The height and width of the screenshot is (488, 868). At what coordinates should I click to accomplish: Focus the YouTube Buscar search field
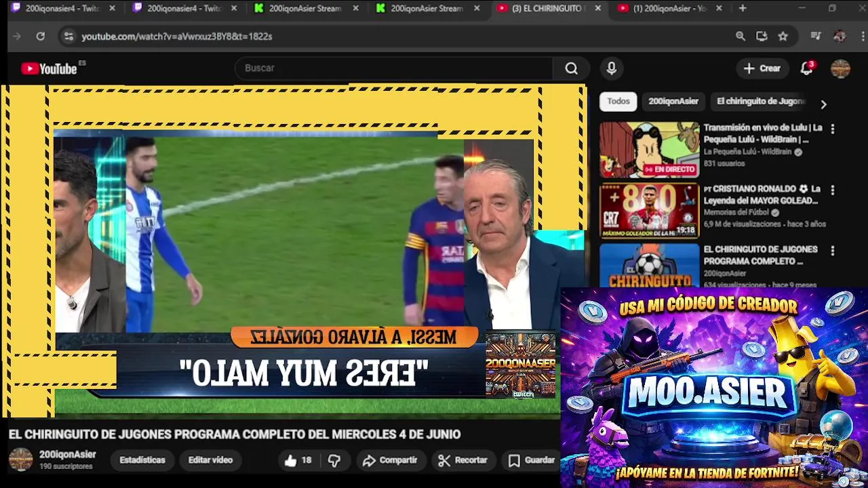pos(393,68)
